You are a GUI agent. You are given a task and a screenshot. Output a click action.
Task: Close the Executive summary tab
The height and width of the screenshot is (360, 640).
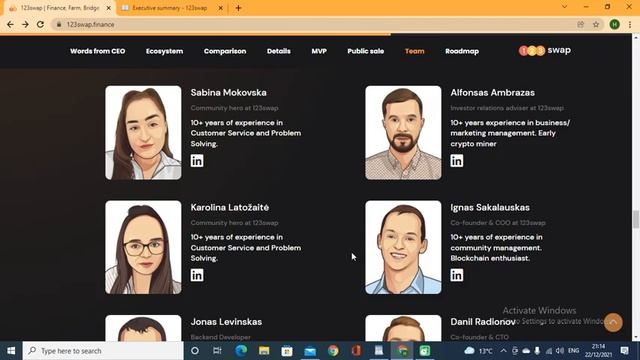[220, 8]
